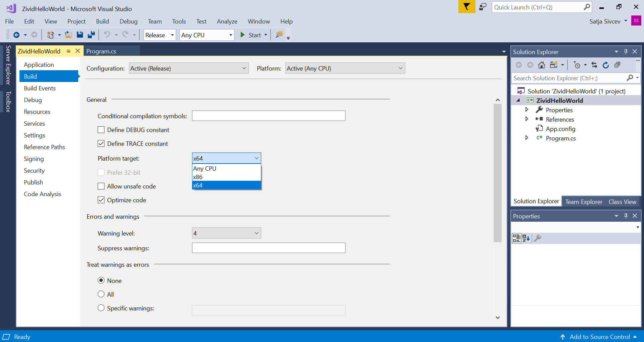644x342 pixels.
Task: Click the Solution Explorer Home icon
Action: (541, 65)
